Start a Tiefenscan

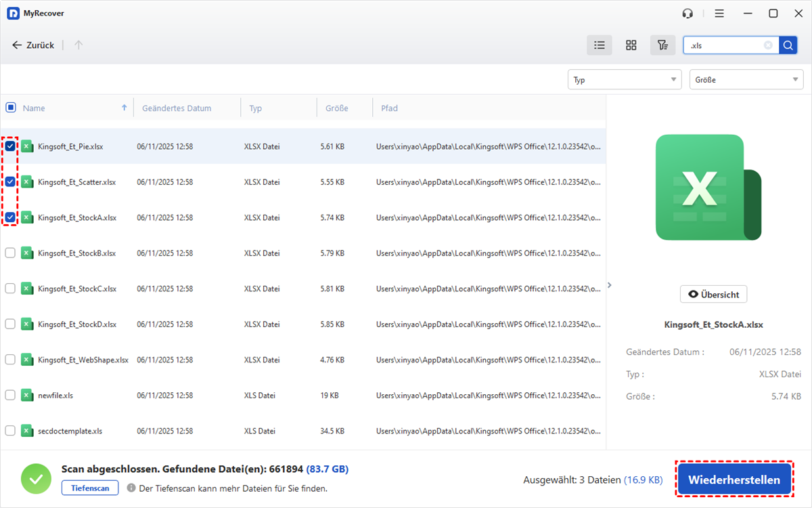[x=90, y=488]
